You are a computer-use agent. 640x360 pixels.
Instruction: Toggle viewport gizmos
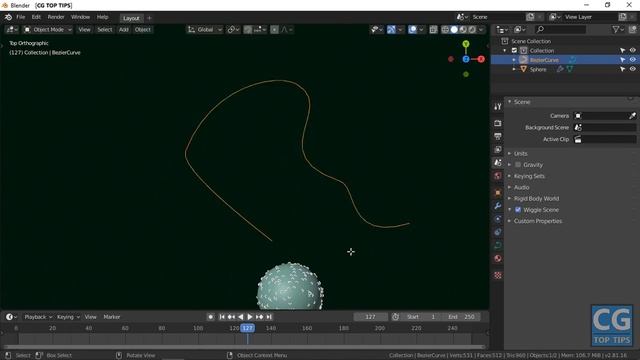coord(391,30)
